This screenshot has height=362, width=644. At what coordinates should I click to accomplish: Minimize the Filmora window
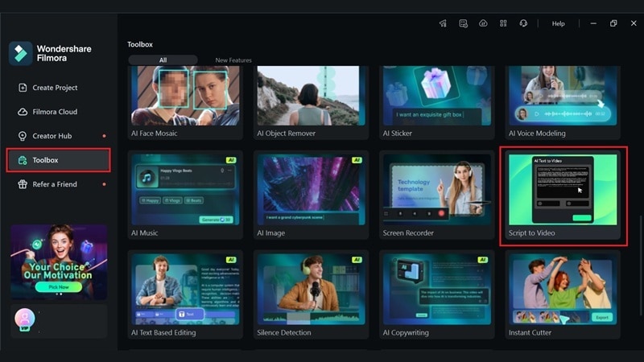593,23
